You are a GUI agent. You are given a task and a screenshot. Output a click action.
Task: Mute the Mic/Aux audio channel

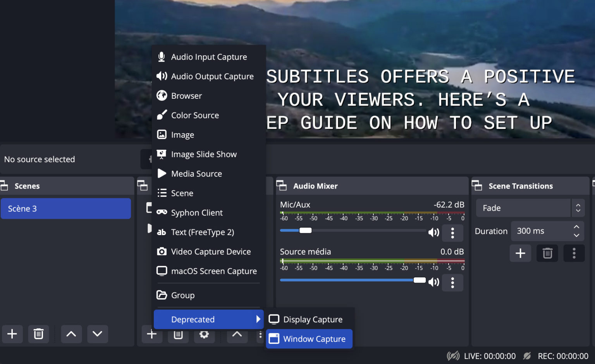(433, 232)
